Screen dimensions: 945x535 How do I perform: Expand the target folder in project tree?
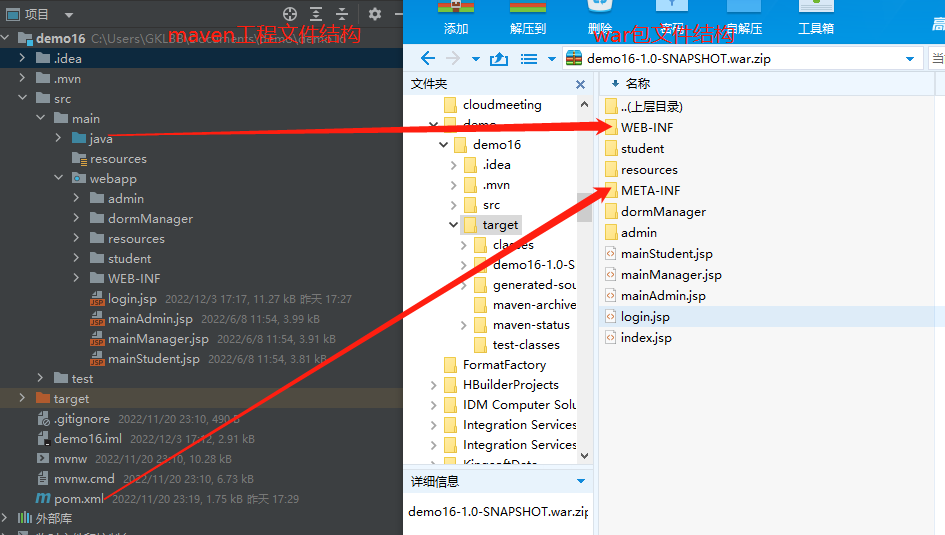click(22, 398)
